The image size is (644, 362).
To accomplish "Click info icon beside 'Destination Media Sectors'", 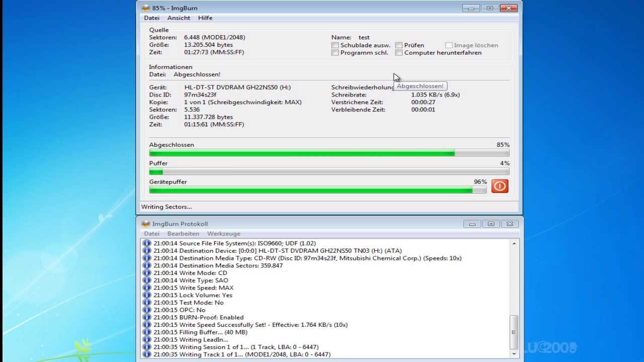I will [x=147, y=265].
